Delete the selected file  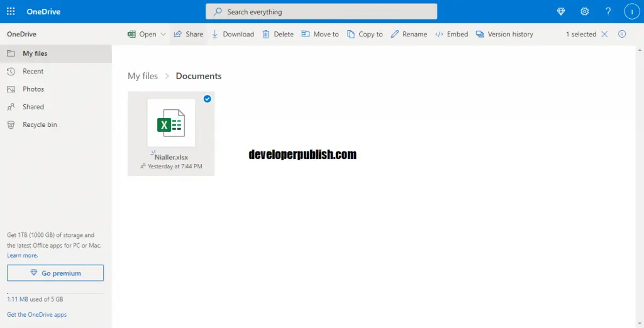[x=278, y=34]
